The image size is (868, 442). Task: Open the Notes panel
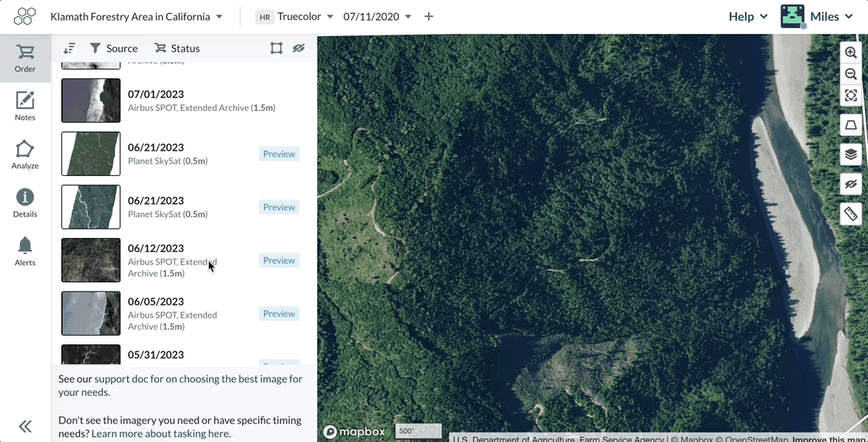click(x=25, y=105)
